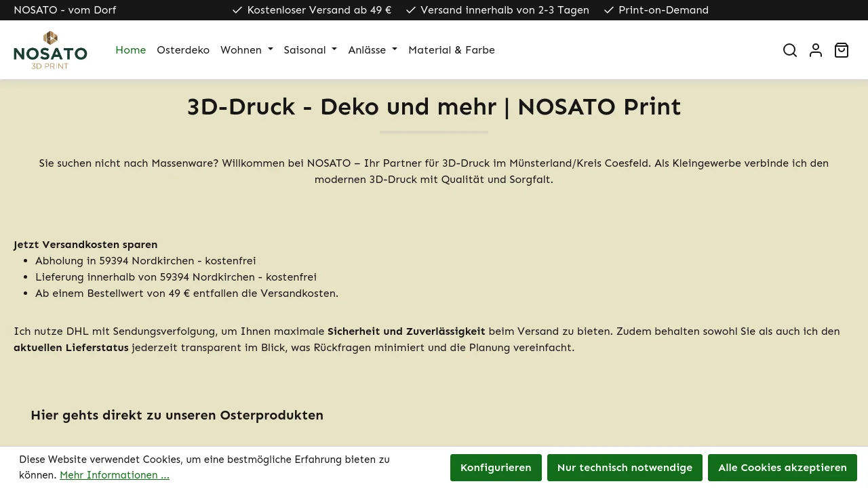Open the search magnifier icon
This screenshot has height=488, width=868.
pyautogui.click(x=790, y=50)
